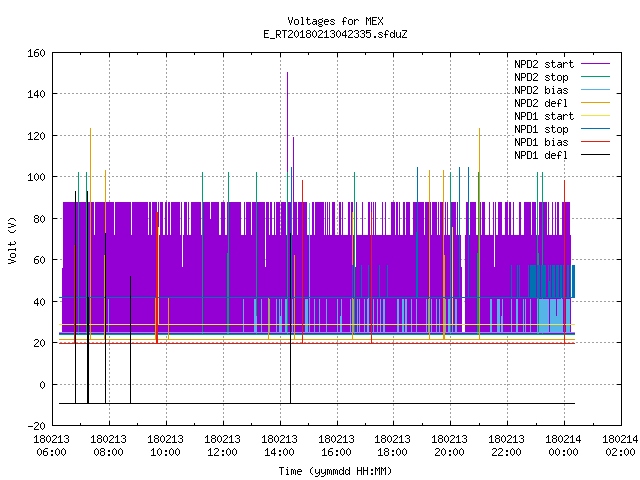Click the x-axis tick '180213 22:00'
The height and width of the screenshot is (480, 640).
tap(507, 446)
